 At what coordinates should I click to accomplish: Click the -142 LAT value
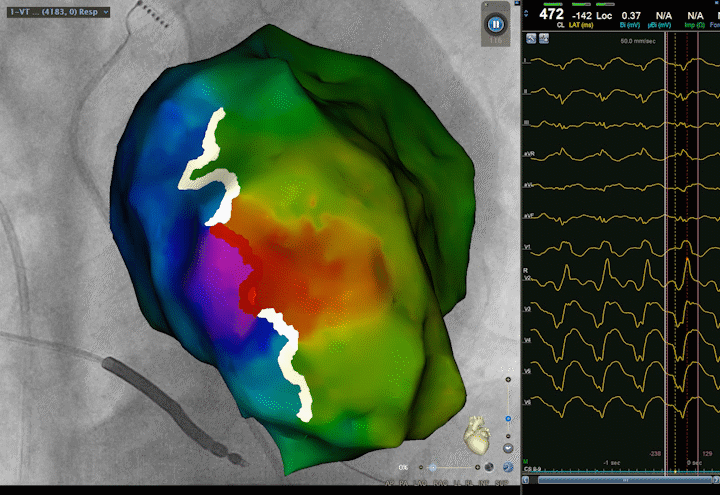click(x=582, y=16)
